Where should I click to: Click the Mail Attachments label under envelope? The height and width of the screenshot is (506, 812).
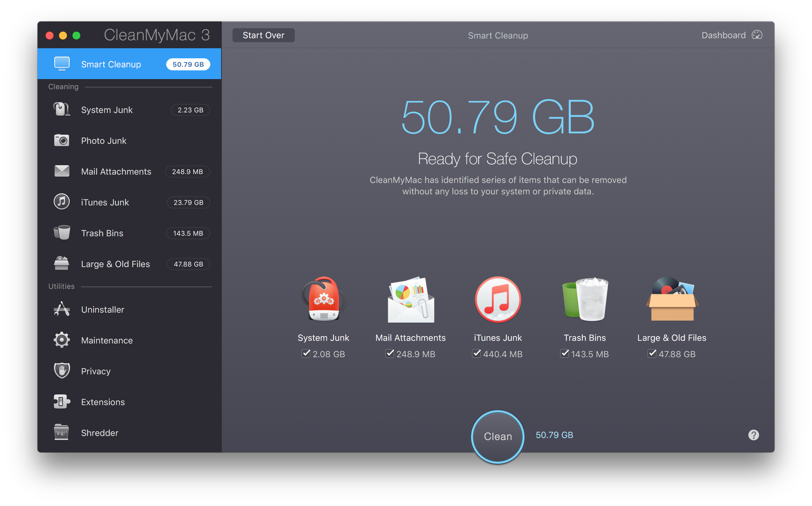(x=411, y=337)
